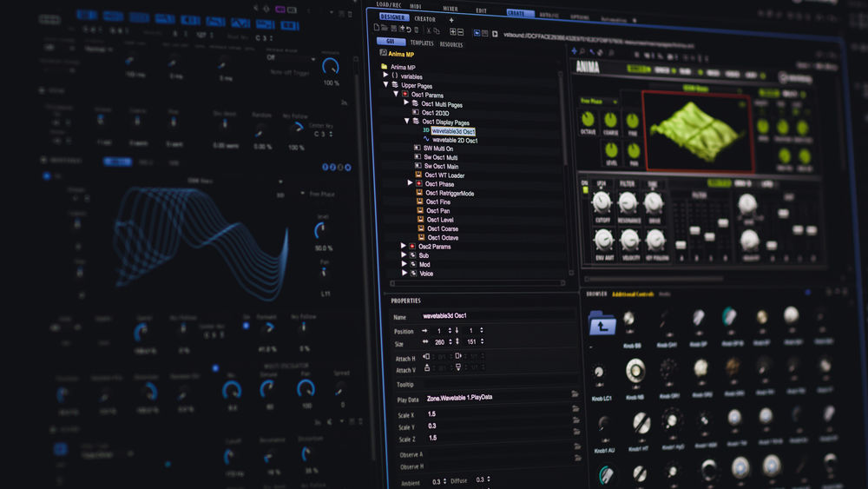
Task: Open the Mixer top menu tab
Action: point(450,9)
